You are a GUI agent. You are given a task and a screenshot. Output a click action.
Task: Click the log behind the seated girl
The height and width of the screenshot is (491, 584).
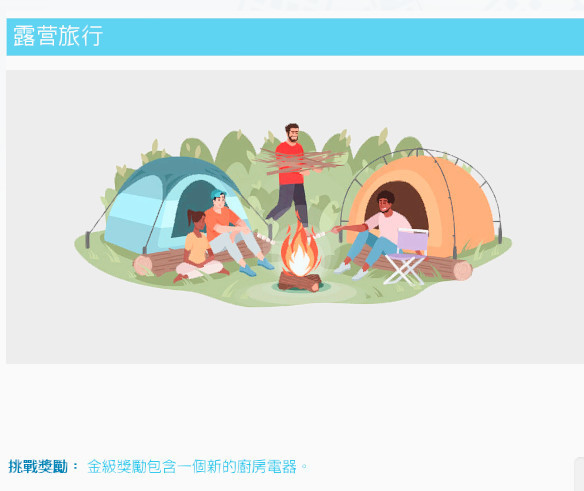click(x=160, y=261)
